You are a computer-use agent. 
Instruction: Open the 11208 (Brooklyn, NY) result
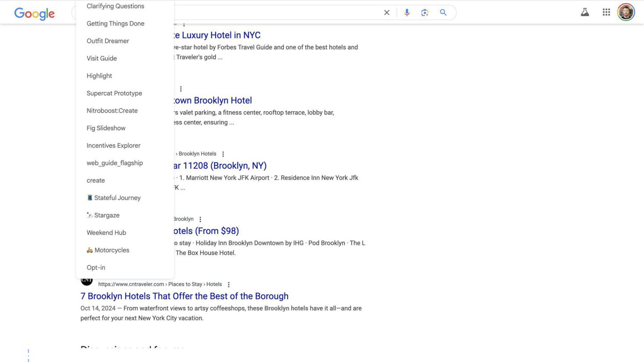tap(220, 166)
